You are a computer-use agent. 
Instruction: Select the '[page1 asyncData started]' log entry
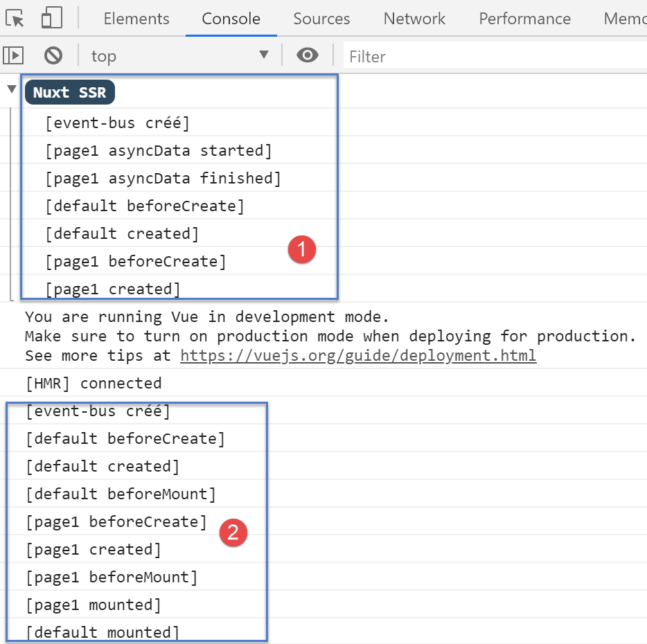click(159, 150)
